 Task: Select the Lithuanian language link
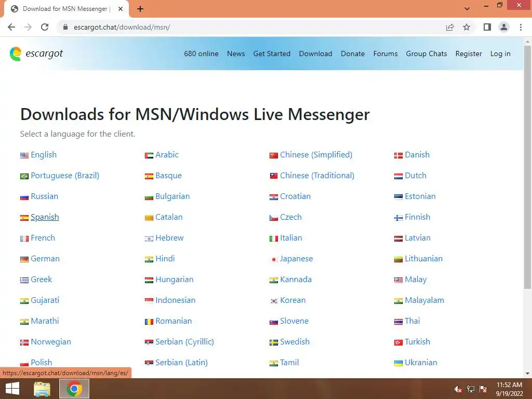coord(423,259)
